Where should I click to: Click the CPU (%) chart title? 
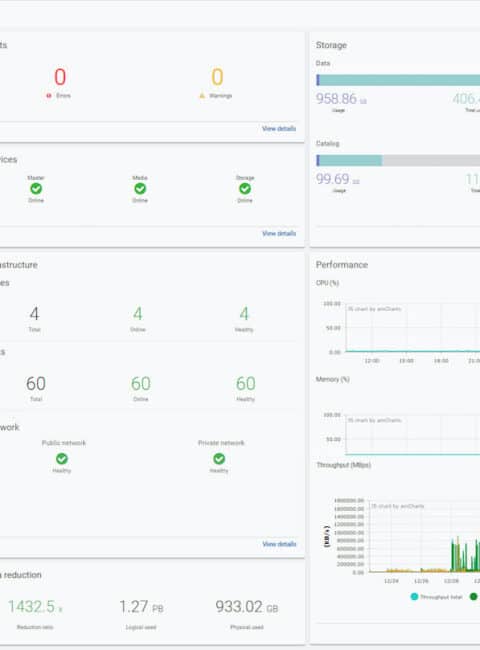327,283
